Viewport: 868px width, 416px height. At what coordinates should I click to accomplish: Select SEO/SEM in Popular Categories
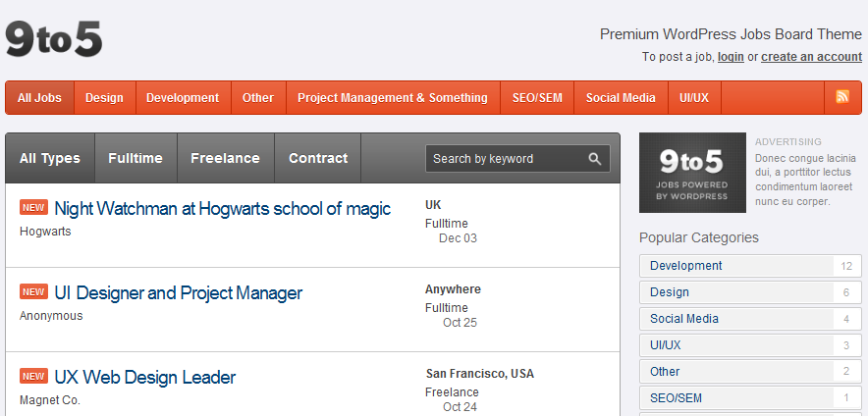(x=750, y=398)
